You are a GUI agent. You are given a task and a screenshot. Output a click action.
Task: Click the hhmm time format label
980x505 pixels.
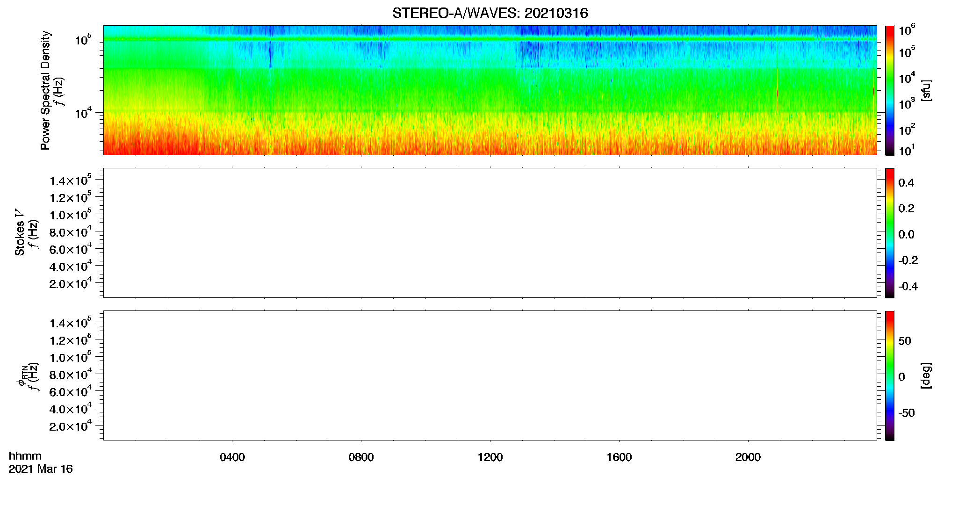coord(25,456)
